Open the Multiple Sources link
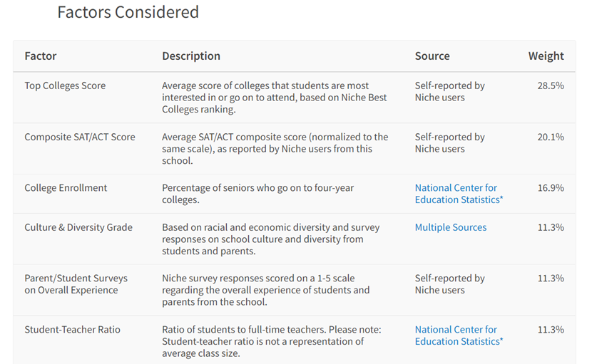The height and width of the screenshot is (364, 592). coord(450,227)
